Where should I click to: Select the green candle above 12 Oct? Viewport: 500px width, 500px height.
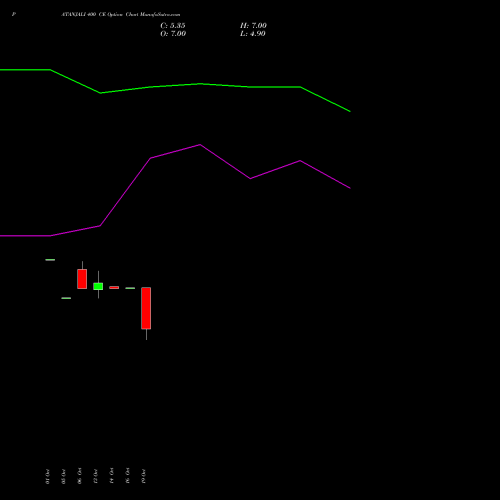(98, 286)
